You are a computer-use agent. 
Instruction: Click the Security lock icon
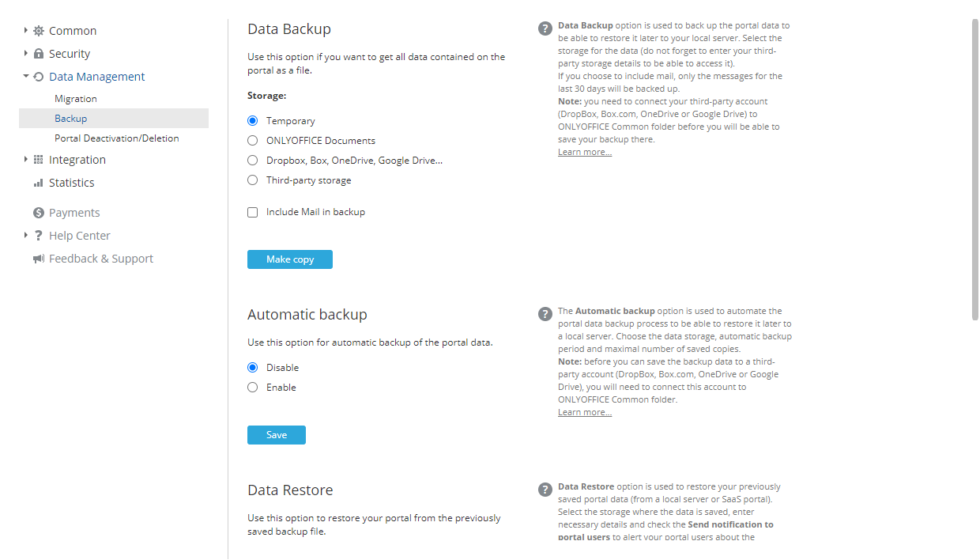(37, 53)
